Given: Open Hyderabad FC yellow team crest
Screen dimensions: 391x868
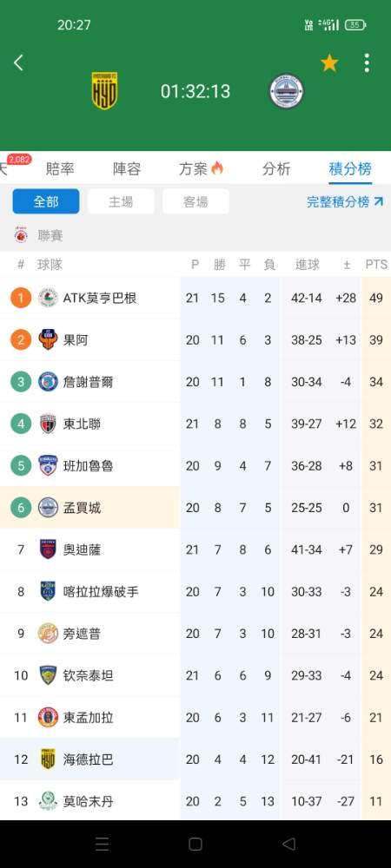Looking at the screenshot, I should (104, 91).
